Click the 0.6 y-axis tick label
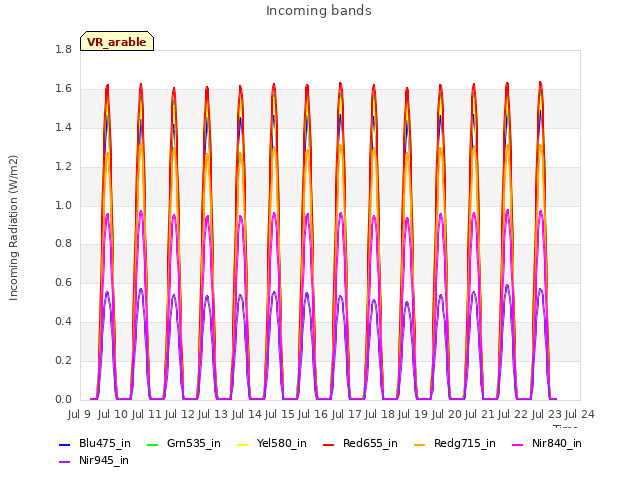Image resolution: width=640 pixels, height=480 pixels. click(x=63, y=282)
